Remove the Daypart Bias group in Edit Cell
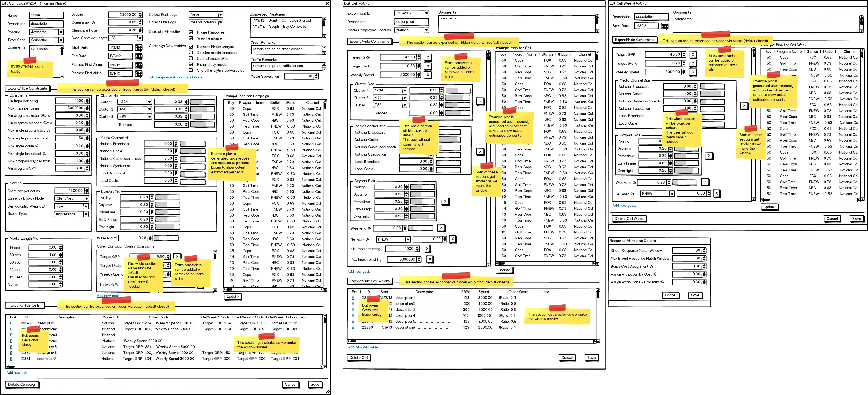This screenshot has height=395, width=868. [x=445, y=202]
